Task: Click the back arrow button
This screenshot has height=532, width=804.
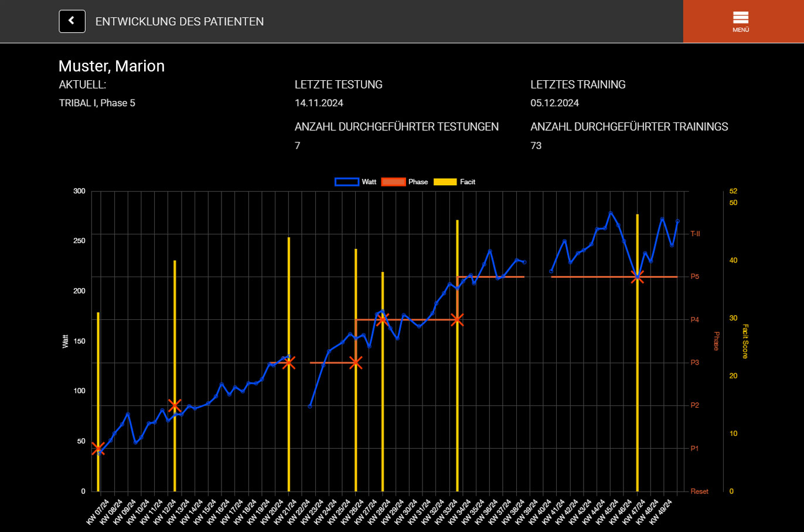Action: click(72, 21)
